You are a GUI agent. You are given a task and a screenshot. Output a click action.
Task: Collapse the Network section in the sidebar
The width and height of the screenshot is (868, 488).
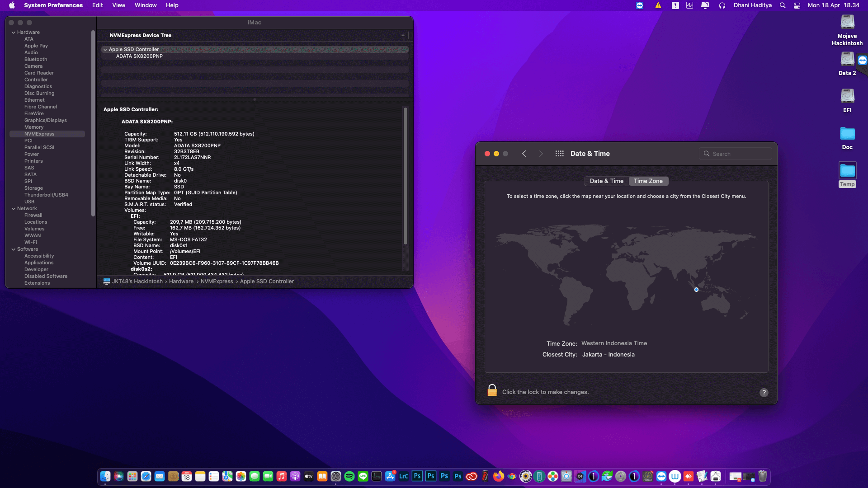pos(14,209)
